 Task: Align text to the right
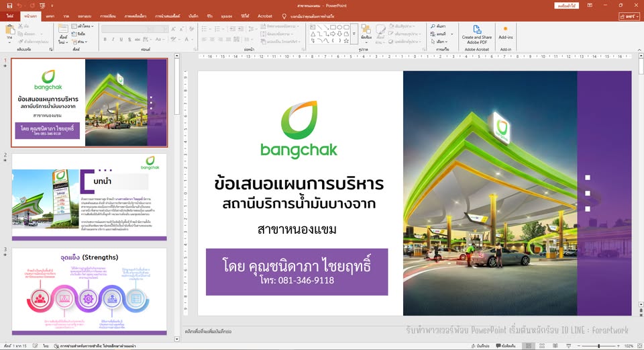click(221, 40)
